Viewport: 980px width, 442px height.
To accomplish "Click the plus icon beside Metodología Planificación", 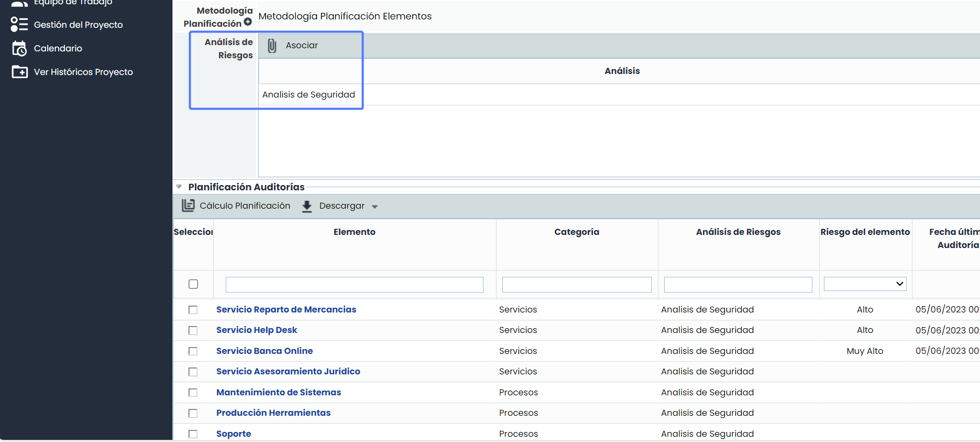I will (248, 22).
